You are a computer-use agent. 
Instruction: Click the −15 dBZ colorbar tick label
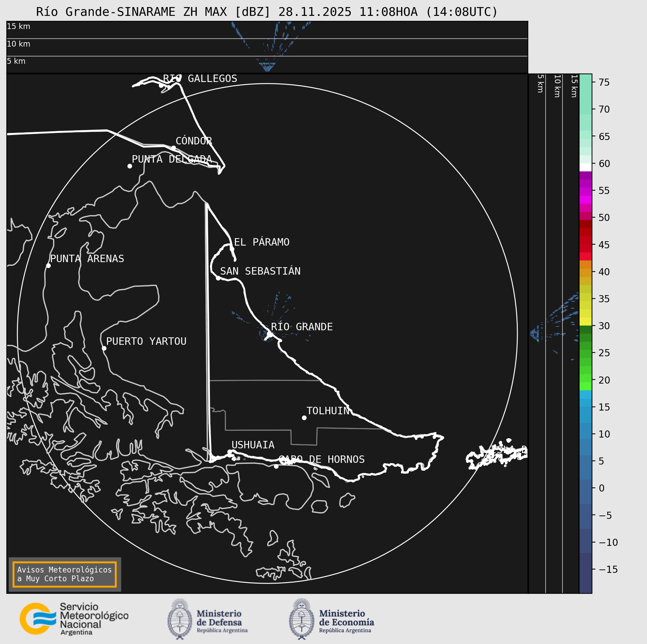tap(608, 570)
